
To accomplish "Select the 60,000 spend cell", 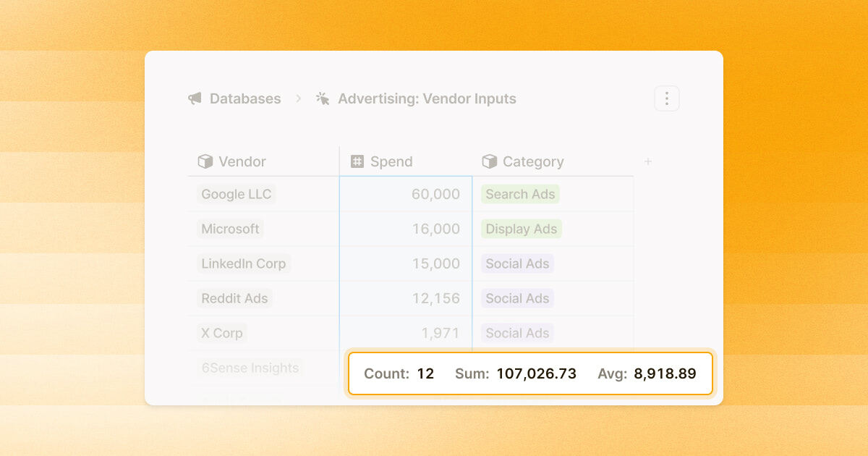I will [406, 194].
